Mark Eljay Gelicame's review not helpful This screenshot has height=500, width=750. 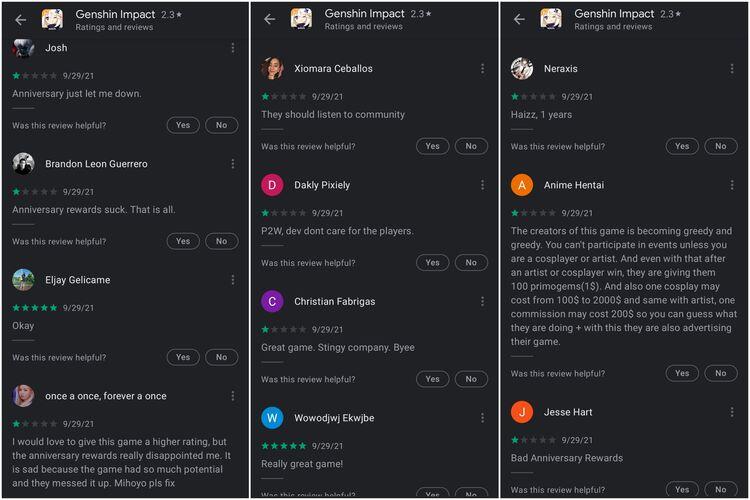pos(221,357)
